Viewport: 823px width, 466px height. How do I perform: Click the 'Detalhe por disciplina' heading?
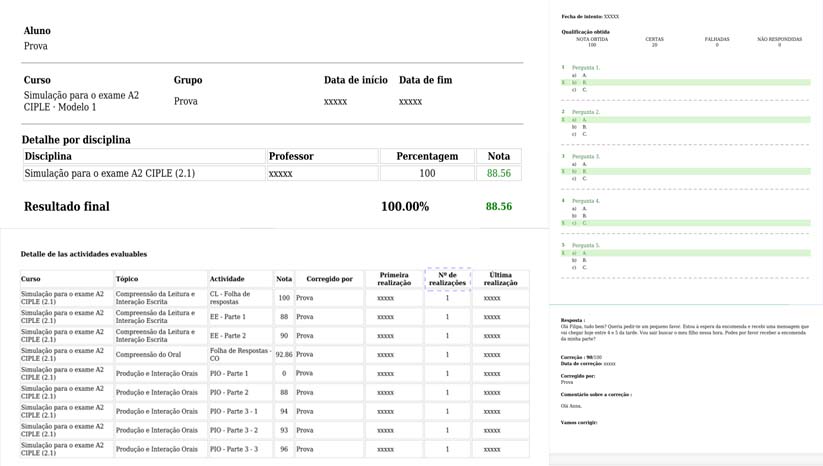tap(76, 140)
